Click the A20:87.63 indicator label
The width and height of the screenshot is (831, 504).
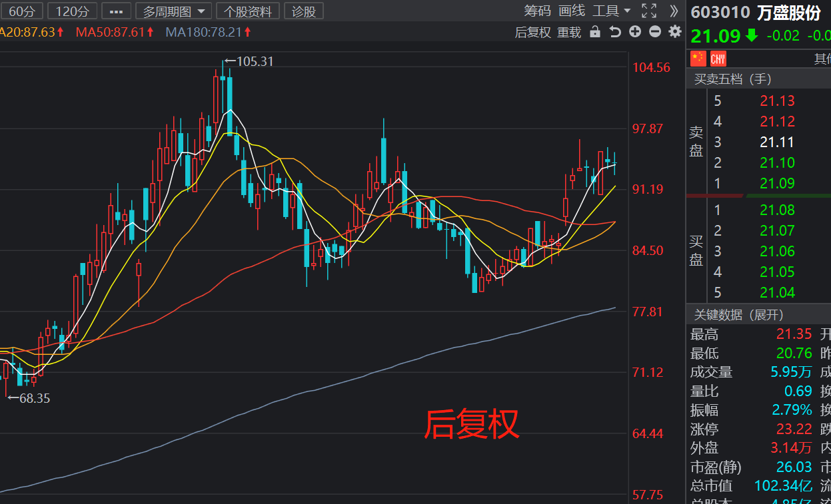coord(31,32)
